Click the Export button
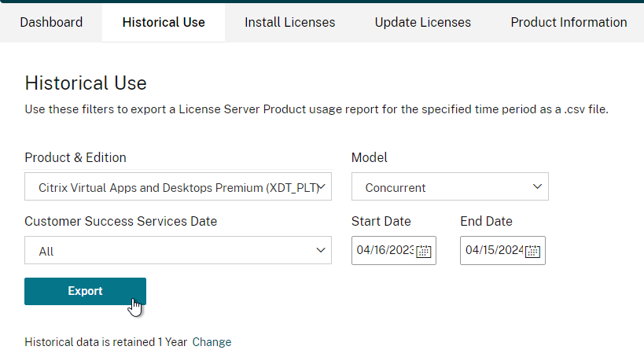Viewport: 644px width, 361px height. pos(85,291)
